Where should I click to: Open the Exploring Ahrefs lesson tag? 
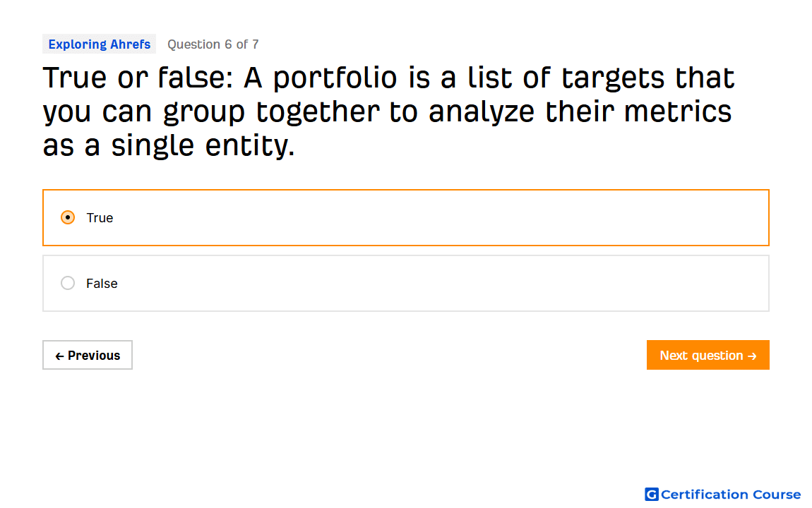point(100,44)
